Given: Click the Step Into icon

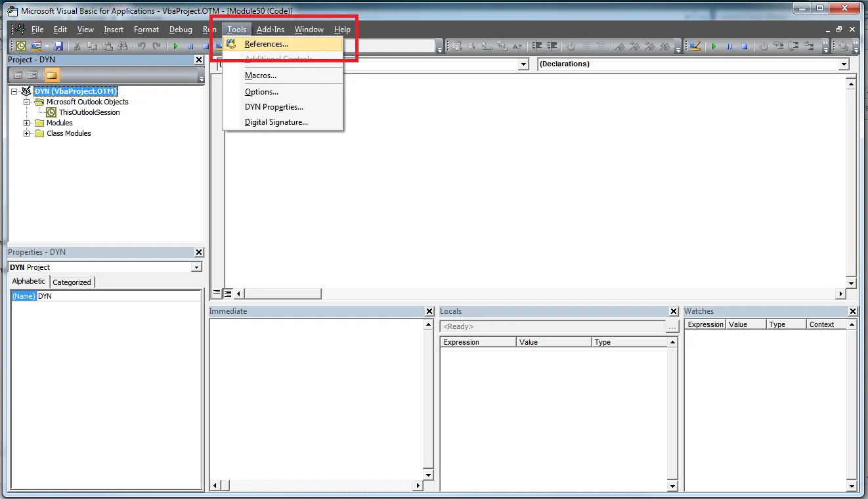Looking at the screenshot, I should click(x=779, y=46).
